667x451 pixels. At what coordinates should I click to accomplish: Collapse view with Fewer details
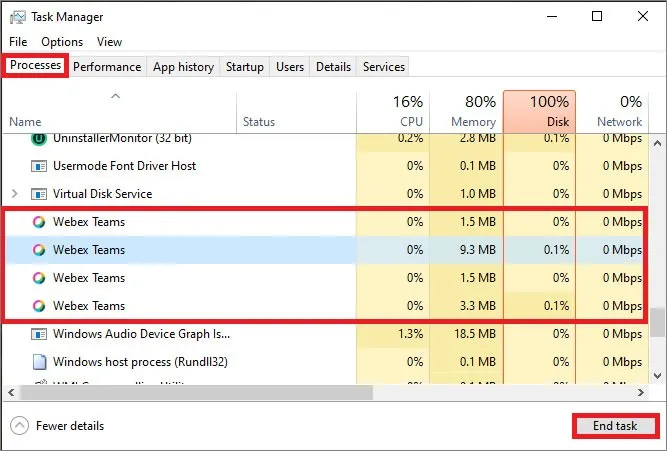tap(57, 426)
